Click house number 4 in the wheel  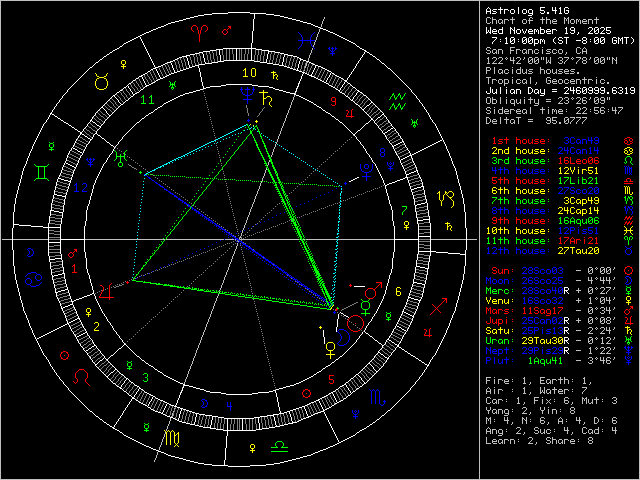(x=229, y=406)
